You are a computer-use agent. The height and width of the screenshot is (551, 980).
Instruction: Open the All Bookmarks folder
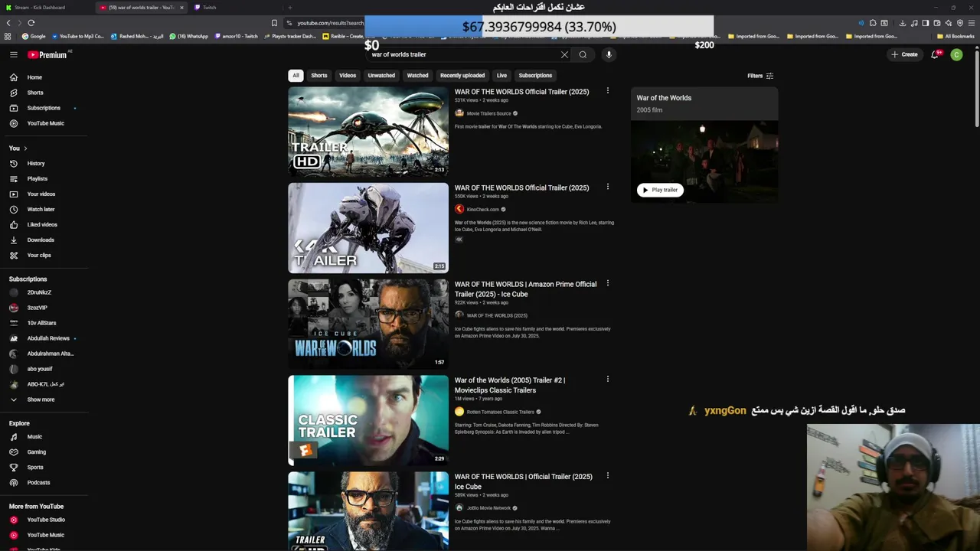tap(955, 36)
